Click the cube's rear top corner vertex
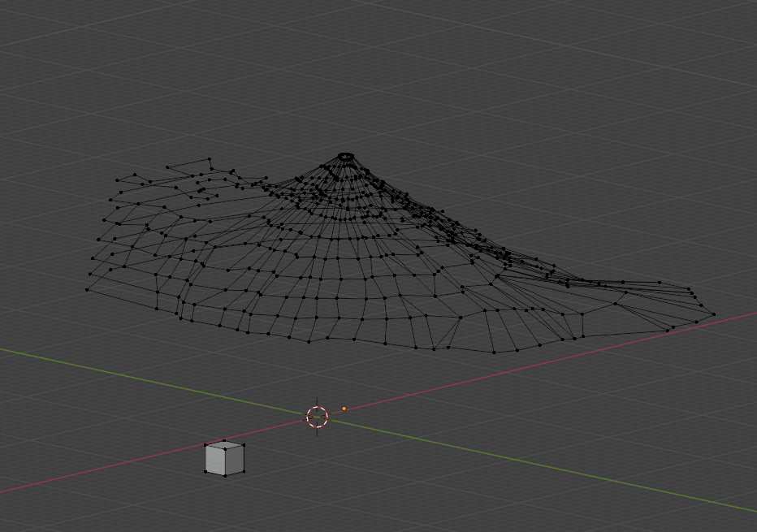This screenshot has width=757, height=532. coord(224,440)
